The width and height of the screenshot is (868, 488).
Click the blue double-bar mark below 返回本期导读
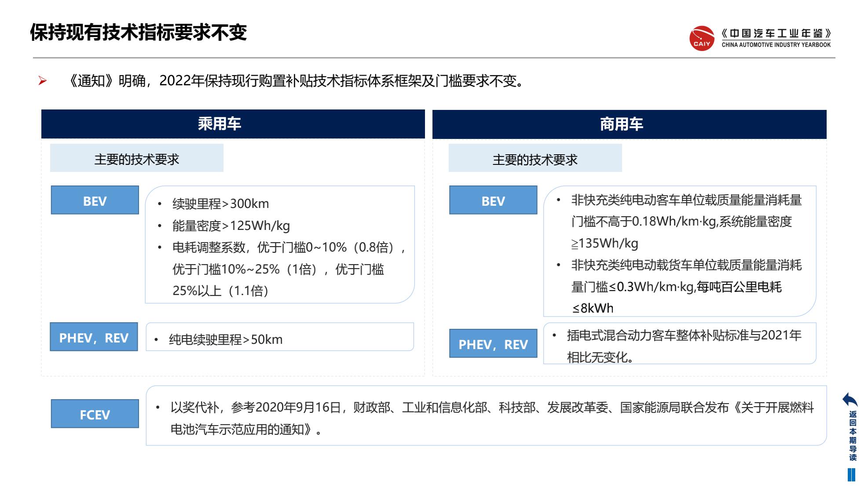(x=851, y=475)
